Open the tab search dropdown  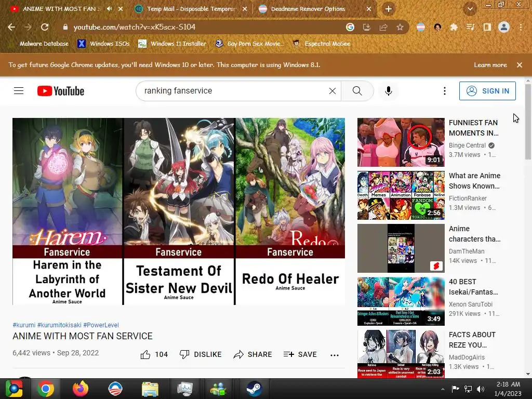pos(470,9)
